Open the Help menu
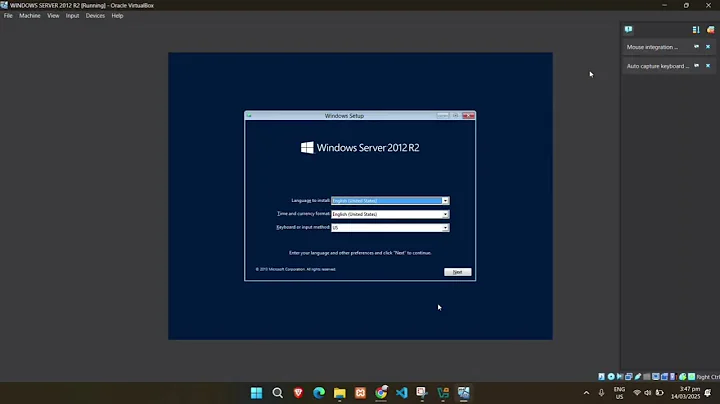The image size is (720, 404). [117, 16]
